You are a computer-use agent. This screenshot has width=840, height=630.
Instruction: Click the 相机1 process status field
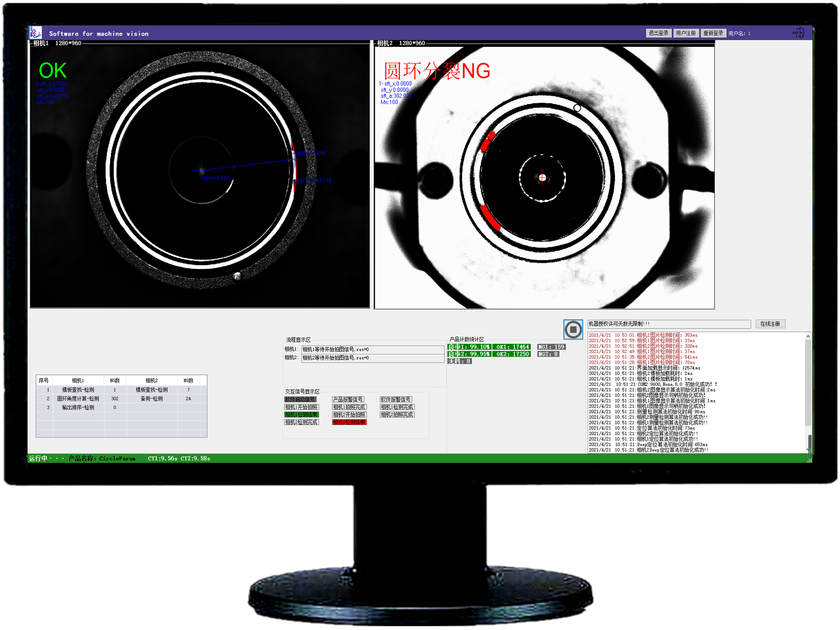372,350
